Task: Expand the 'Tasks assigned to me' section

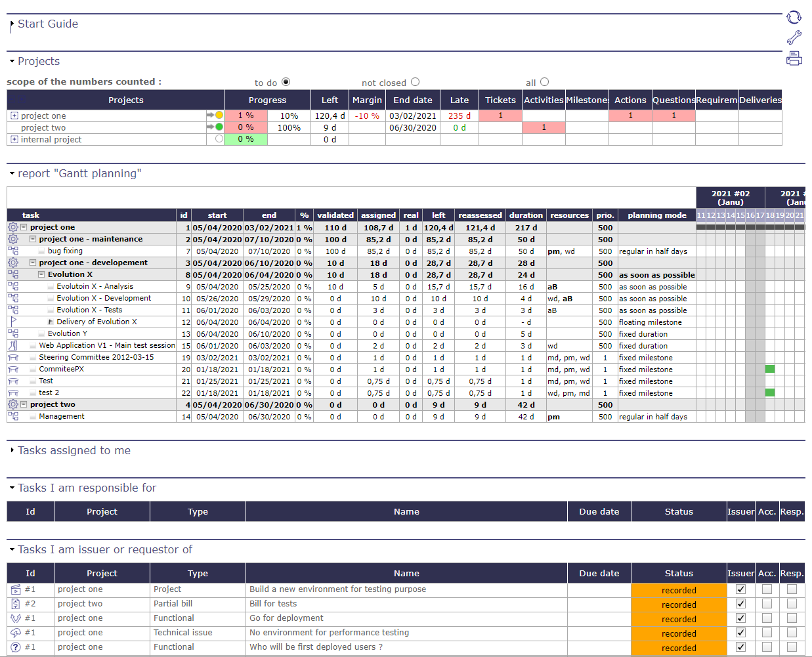Action: pos(11,450)
